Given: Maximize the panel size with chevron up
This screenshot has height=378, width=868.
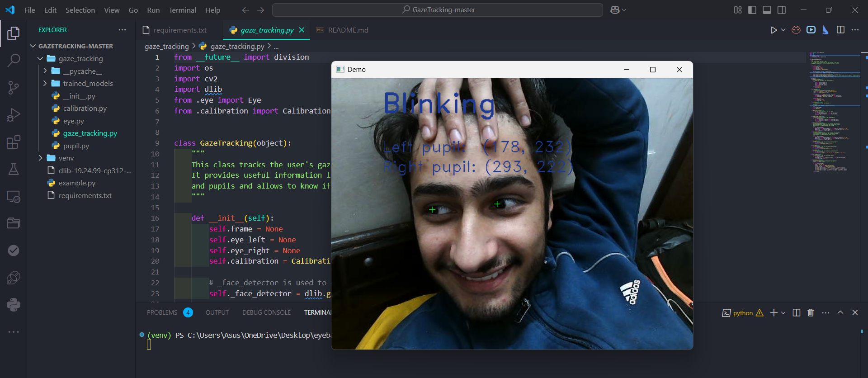Looking at the screenshot, I should pos(840,312).
